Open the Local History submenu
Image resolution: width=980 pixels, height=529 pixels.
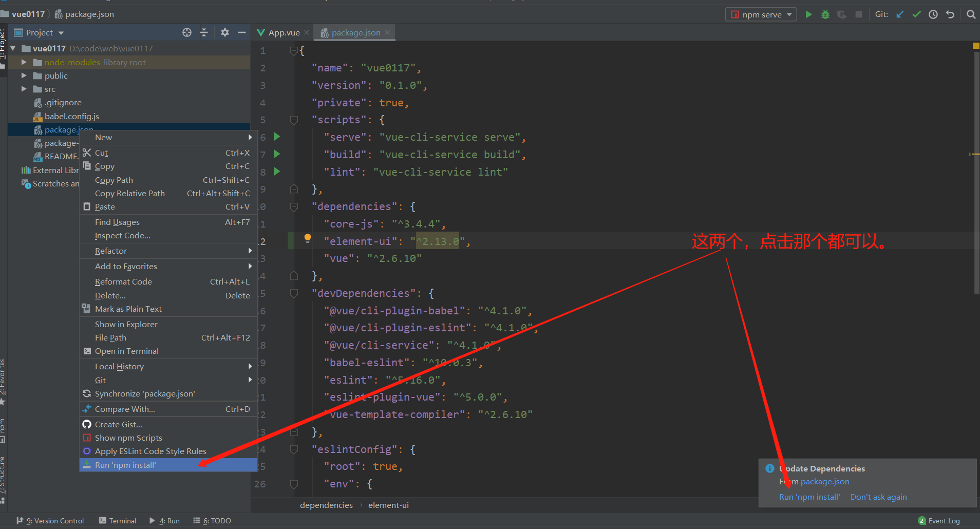click(x=168, y=366)
